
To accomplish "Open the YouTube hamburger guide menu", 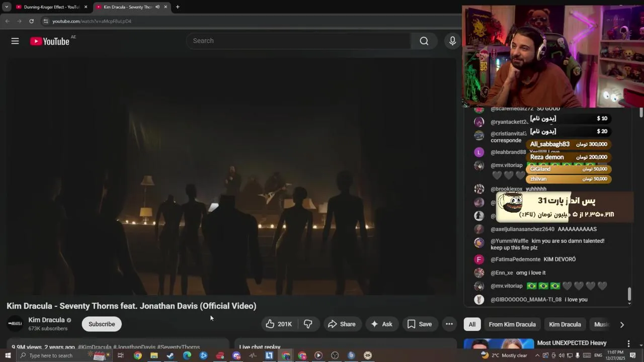I will (x=15, y=41).
